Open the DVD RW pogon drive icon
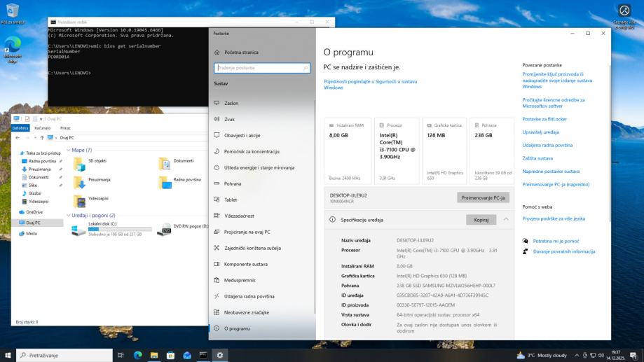Screen dimensions: 644x362 [165, 229]
